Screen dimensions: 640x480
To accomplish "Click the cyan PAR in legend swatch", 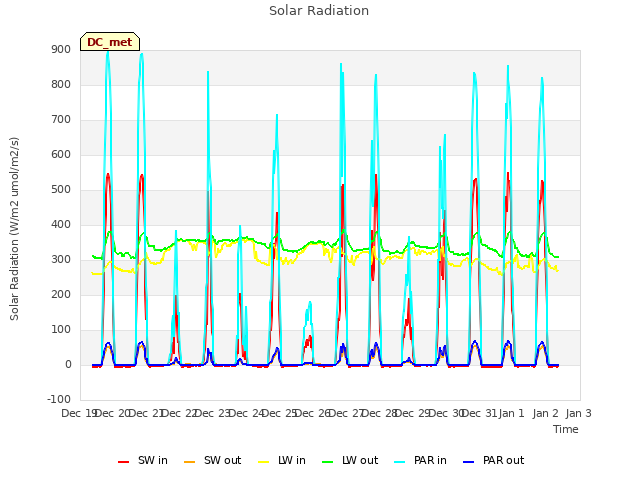I will click(x=400, y=462).
